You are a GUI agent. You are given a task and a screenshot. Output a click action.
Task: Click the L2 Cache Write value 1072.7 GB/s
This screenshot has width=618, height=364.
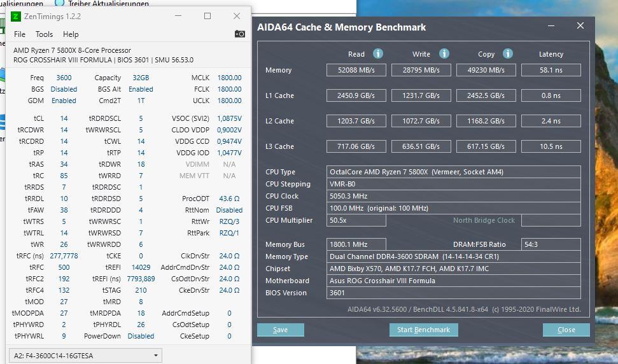pos(421,121)
